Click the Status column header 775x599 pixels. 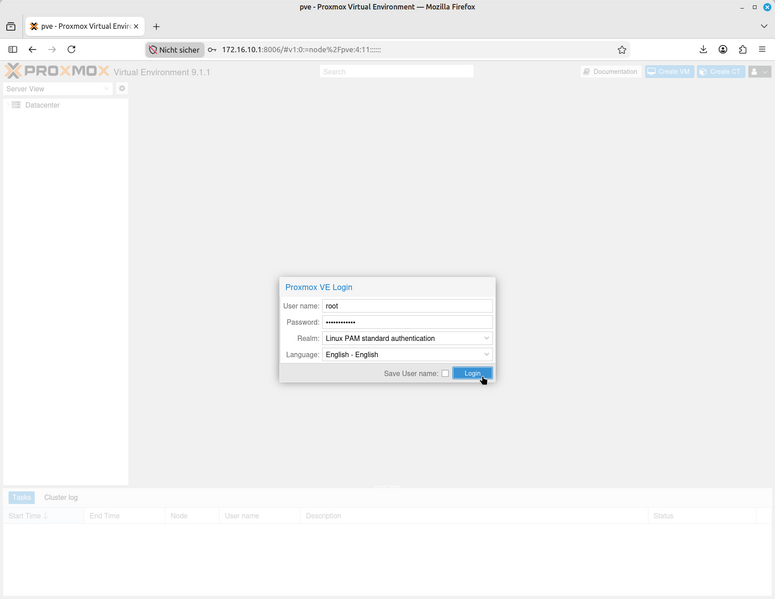[x=702, y=515]
